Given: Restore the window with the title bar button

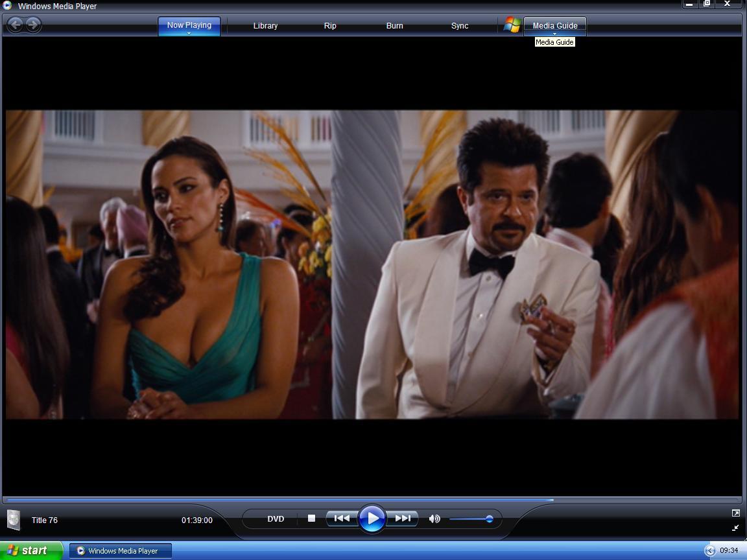Looking at the screenshot, I should point(707,4).
